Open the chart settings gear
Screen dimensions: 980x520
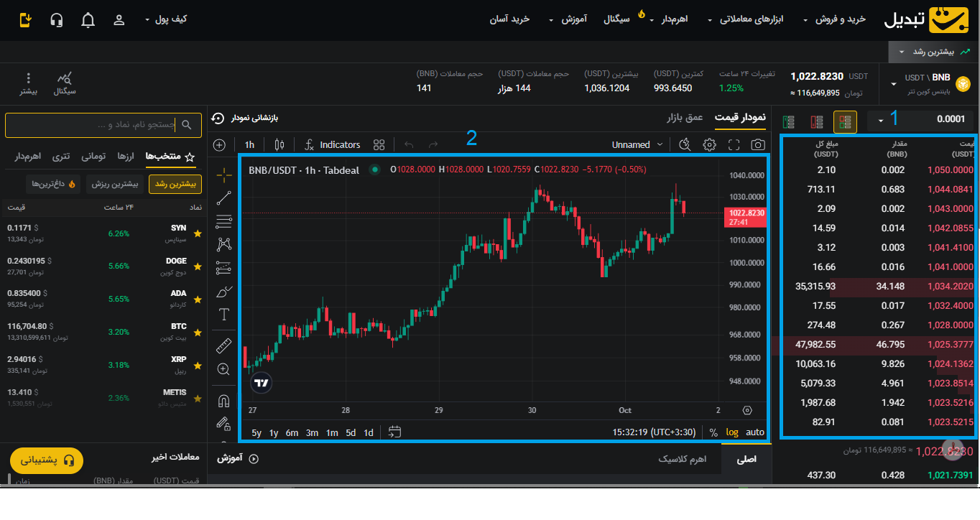tap(710, 144)
